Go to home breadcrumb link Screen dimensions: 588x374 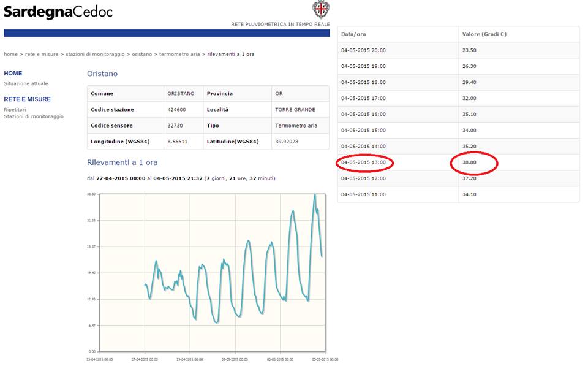coord(10,54)
